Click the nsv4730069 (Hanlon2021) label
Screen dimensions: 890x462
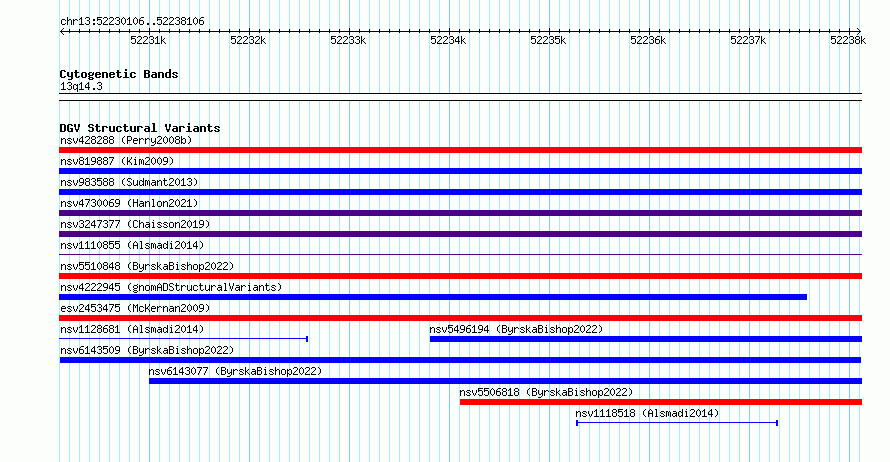(x=129, y=203)
